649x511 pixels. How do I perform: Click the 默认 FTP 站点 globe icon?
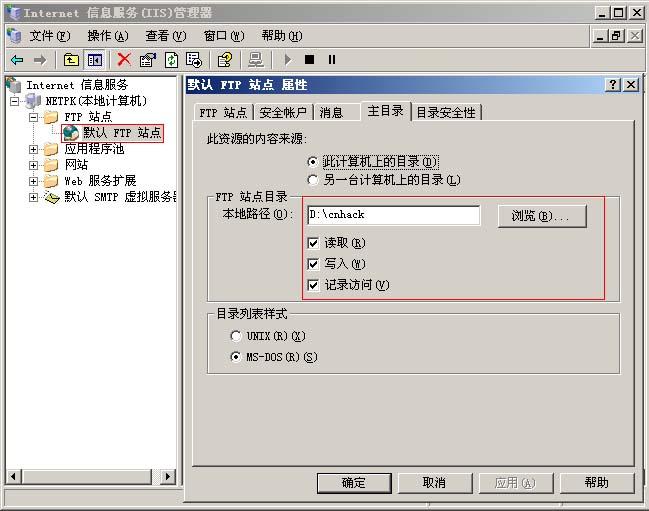pos(71,133)
